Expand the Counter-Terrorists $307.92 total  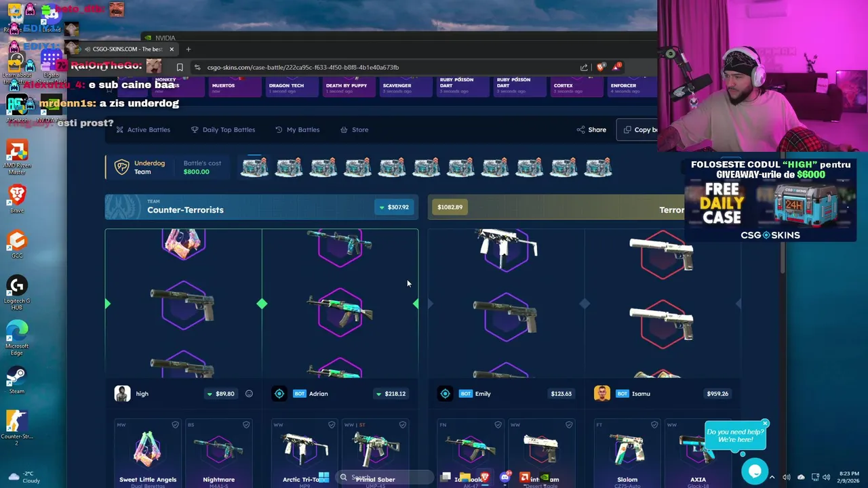pyautogui.click(x=394, y=207)
